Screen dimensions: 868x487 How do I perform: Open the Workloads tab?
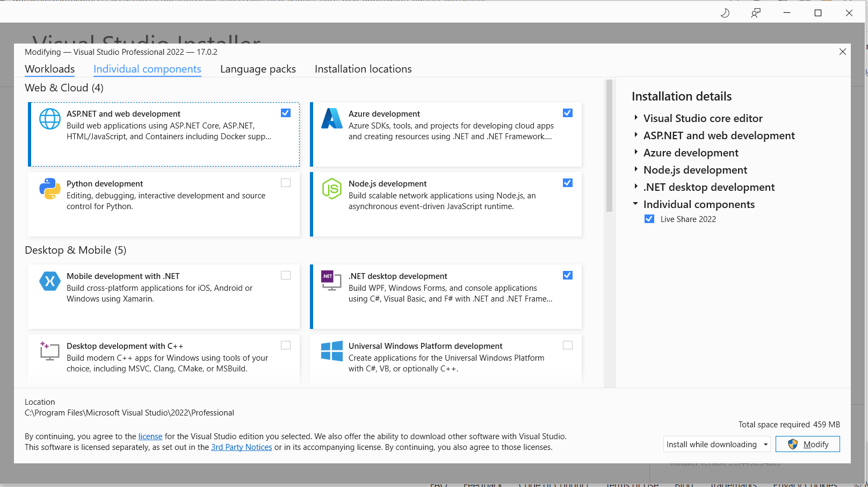tap(49, 69)
